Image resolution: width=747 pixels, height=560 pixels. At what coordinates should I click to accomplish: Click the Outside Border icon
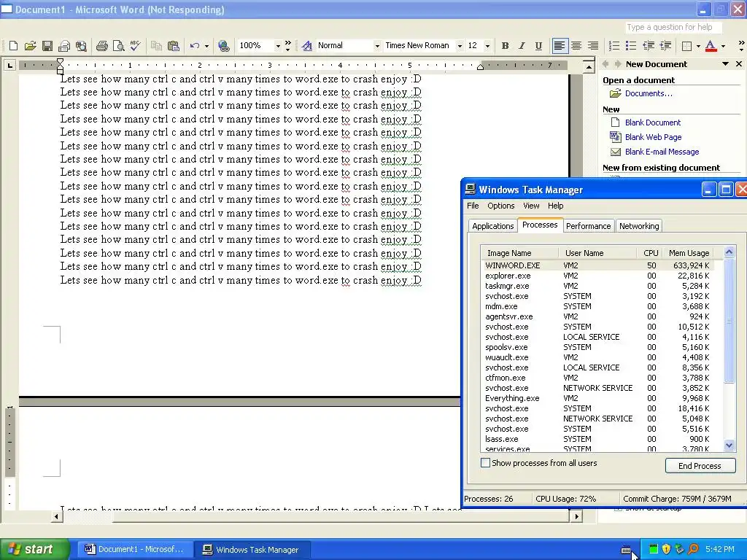[686, 46]
